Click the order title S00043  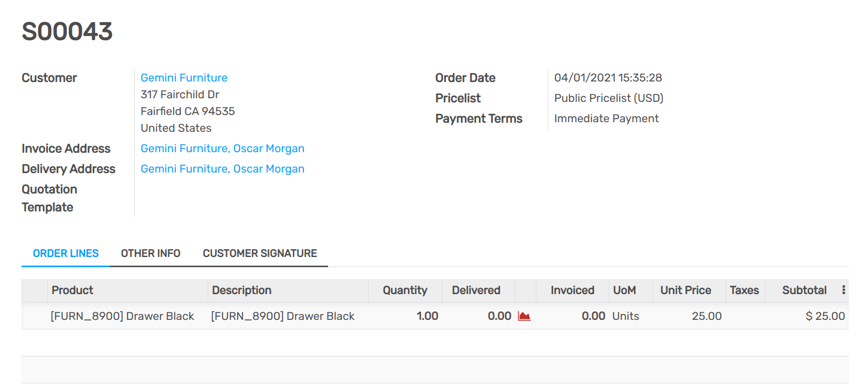click(x=67, y=31)
